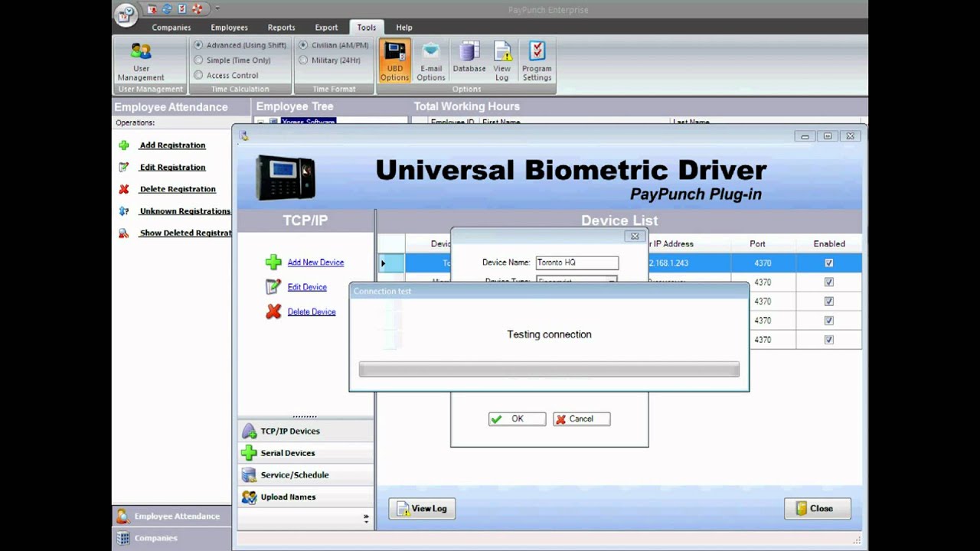Viewport: 980px width, 551px height.
Task: Click the Port column header
Action: coord(757,244)
